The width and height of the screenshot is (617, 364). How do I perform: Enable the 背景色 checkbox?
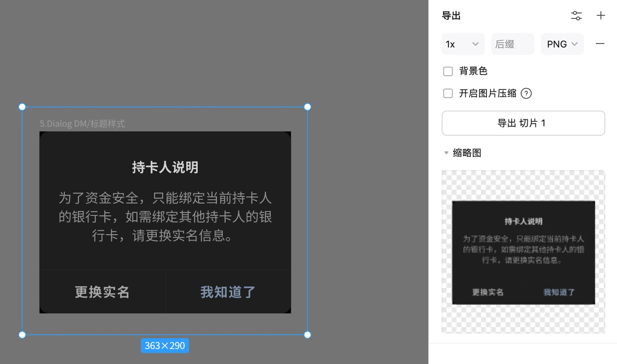tap(448, 71)
